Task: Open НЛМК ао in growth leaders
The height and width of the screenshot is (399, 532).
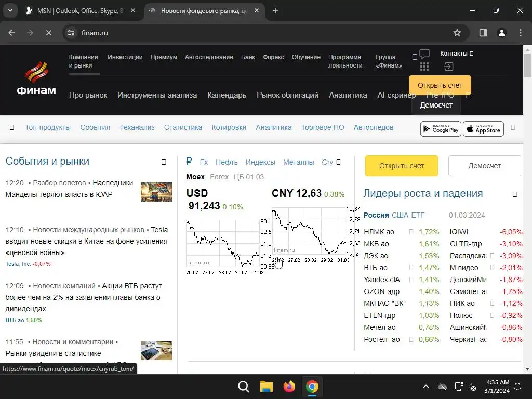Action: (x=379, y=232)
